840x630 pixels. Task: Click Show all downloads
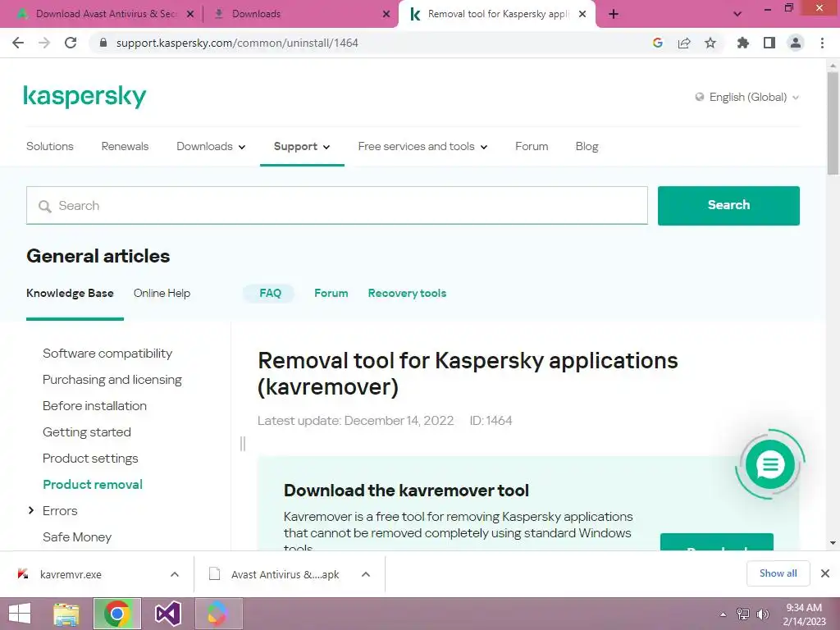[x=778, y=573]
